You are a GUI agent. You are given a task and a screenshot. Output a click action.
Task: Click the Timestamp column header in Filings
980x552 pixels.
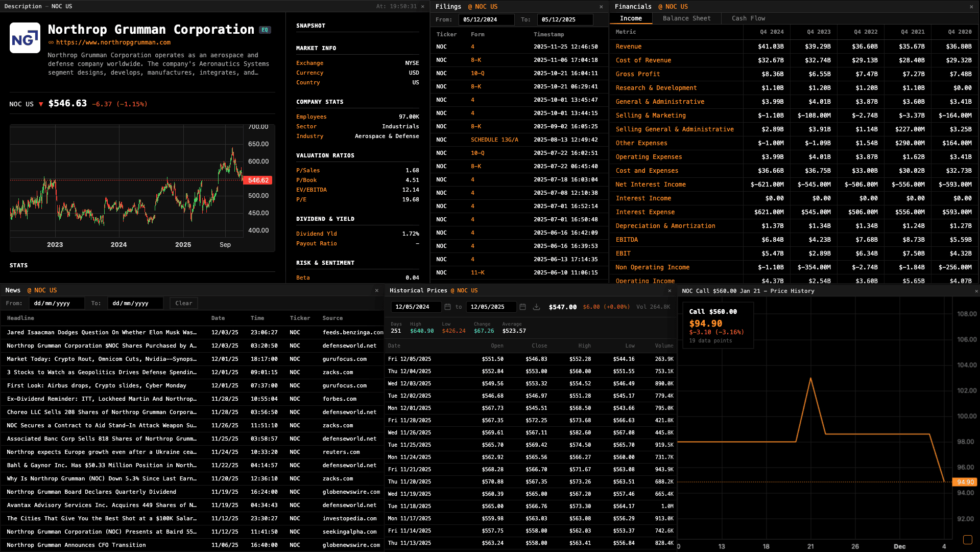coord(548,34)
